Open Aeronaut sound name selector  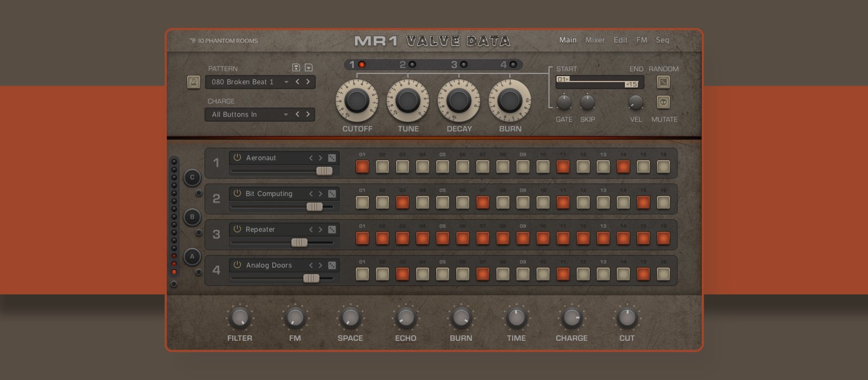click(261, 158)
